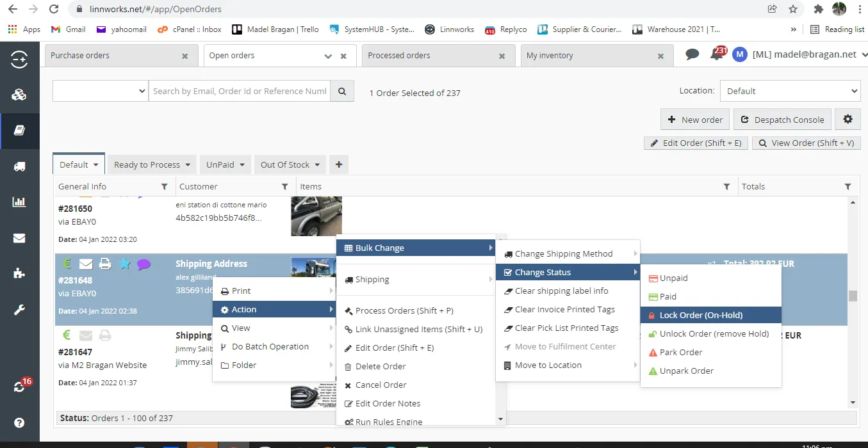Open the Linnworks browser bookmark
Screen dimensions: 868x448
point(449,29)
